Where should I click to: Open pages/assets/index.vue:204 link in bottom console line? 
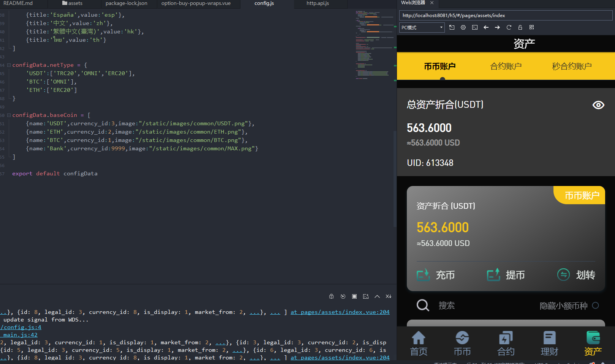coord(340,358)
